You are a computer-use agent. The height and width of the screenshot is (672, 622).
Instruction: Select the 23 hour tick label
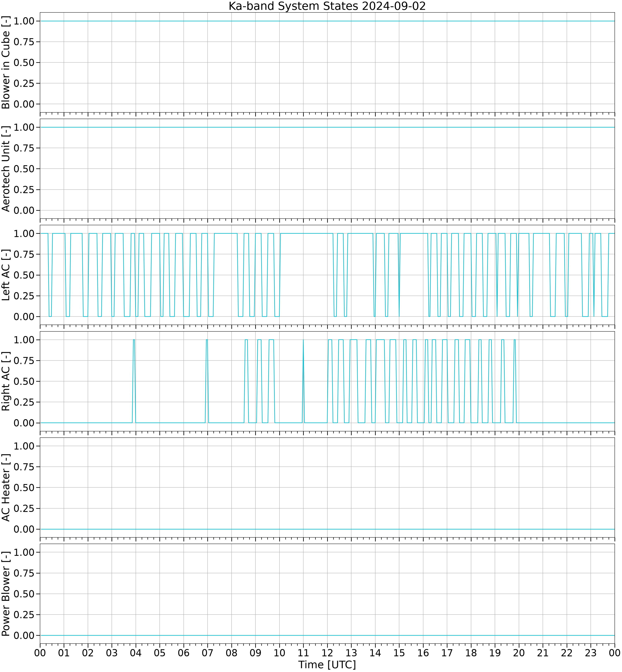point(590,653)
